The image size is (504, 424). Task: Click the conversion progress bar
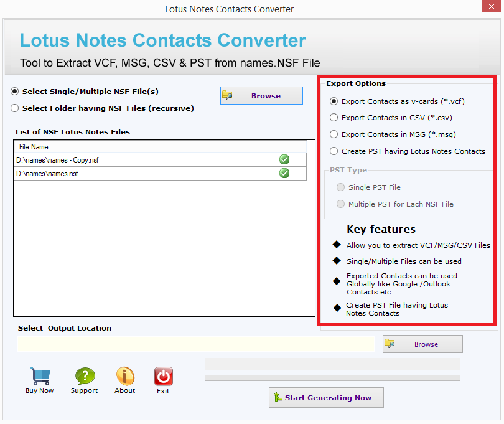pyautogui.click(x=332, y=378)
